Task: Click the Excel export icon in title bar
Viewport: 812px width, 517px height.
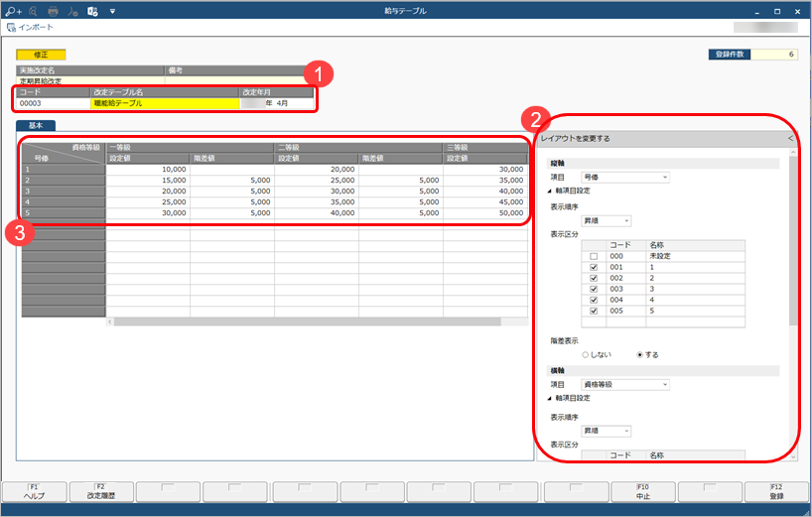Action: (92, 11)
